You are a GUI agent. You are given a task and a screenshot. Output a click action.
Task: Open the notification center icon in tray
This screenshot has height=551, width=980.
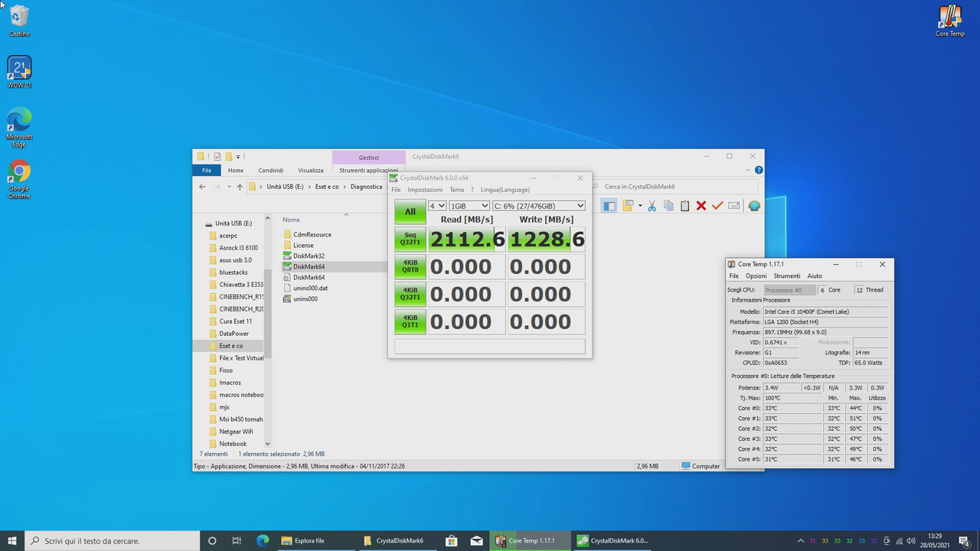(x=964, y=540)
